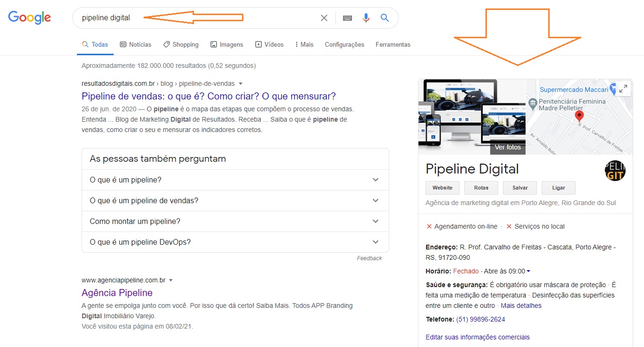This screenshot has height=347, width=644.
Task: Open the Notícias results tab
Action: (135, 44)
